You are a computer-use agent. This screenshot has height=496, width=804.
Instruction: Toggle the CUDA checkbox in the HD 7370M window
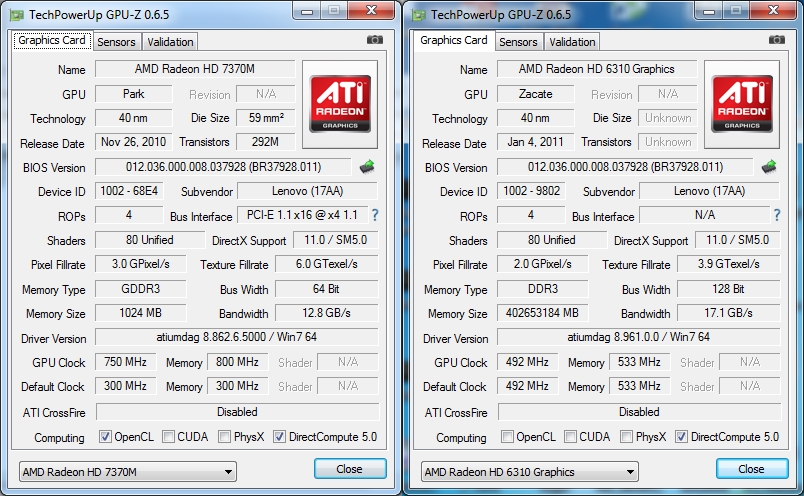click(168, 437)
